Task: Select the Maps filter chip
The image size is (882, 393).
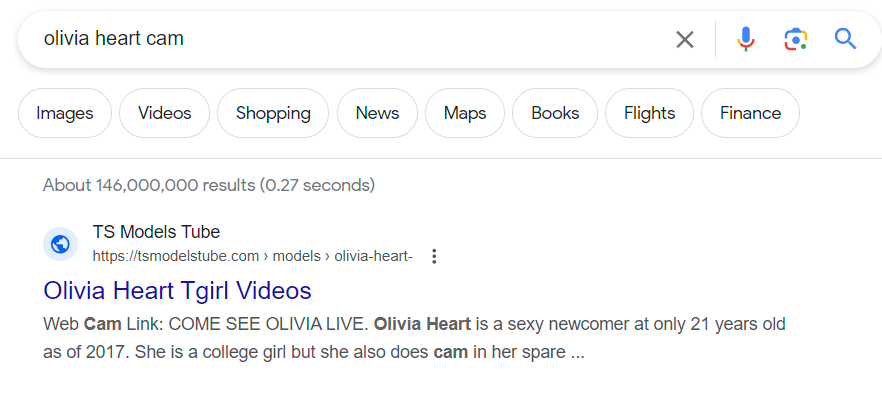Action: click(465, 113)
